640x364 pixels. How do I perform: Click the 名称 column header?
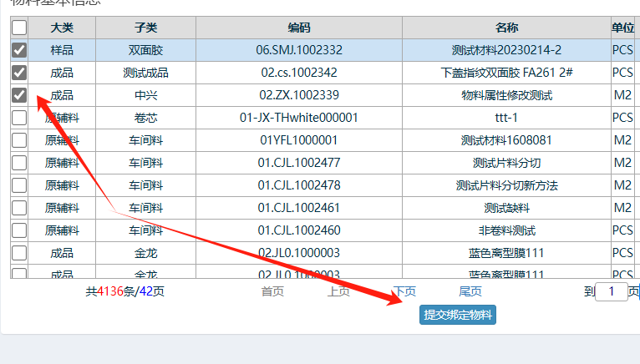(x=506, y=28)
